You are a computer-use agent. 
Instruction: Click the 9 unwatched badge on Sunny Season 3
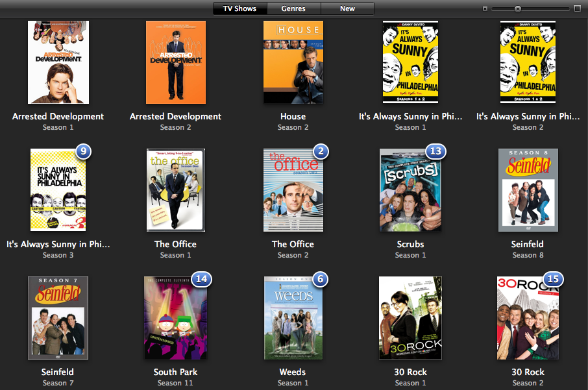point(84,151)
